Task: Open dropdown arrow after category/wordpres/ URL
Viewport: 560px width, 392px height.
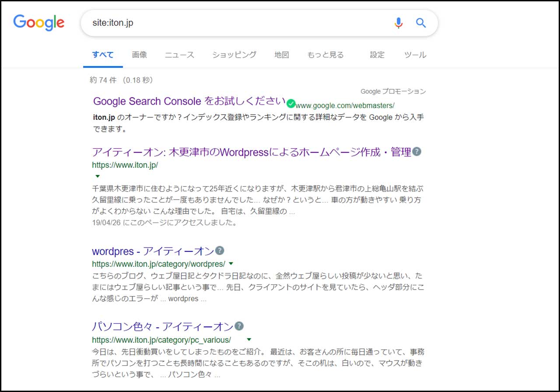Action: (x=231, y=264)
